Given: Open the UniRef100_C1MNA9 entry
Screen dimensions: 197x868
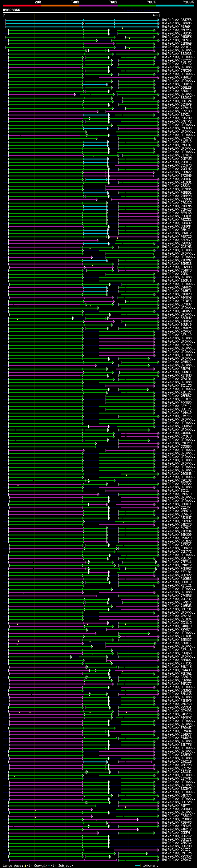Looking at the screenshot, I should tap(176, 43).
